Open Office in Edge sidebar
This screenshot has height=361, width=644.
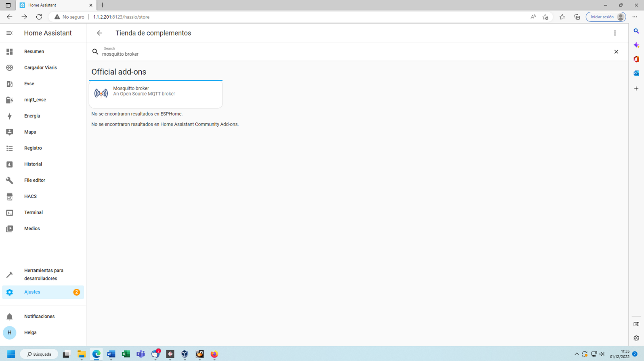[x=636, y=59]
